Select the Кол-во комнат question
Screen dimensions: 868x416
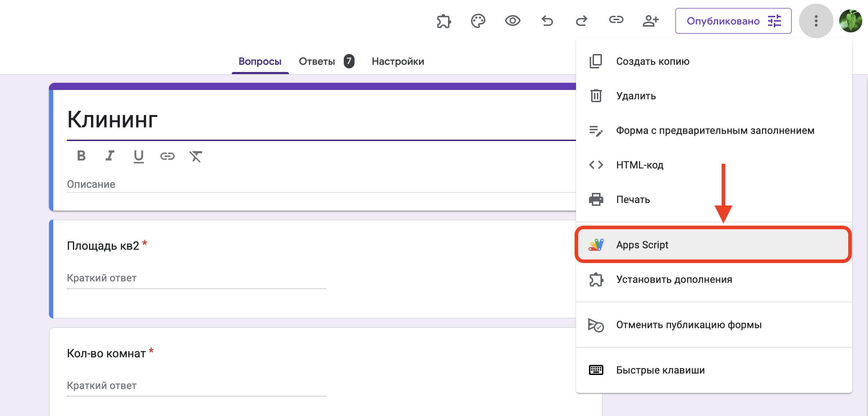pos(106,353)
